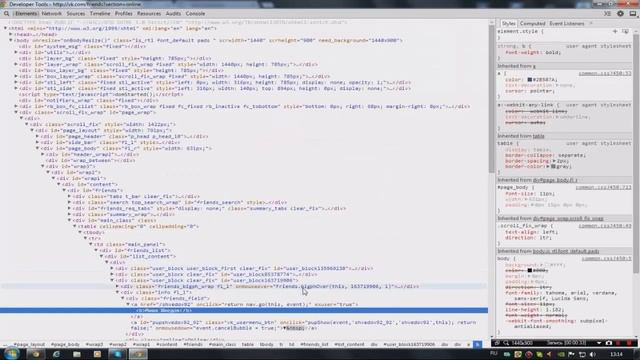Open common.css link for the a rule
This screenshot has height=360, width=640.
(604, 73)
